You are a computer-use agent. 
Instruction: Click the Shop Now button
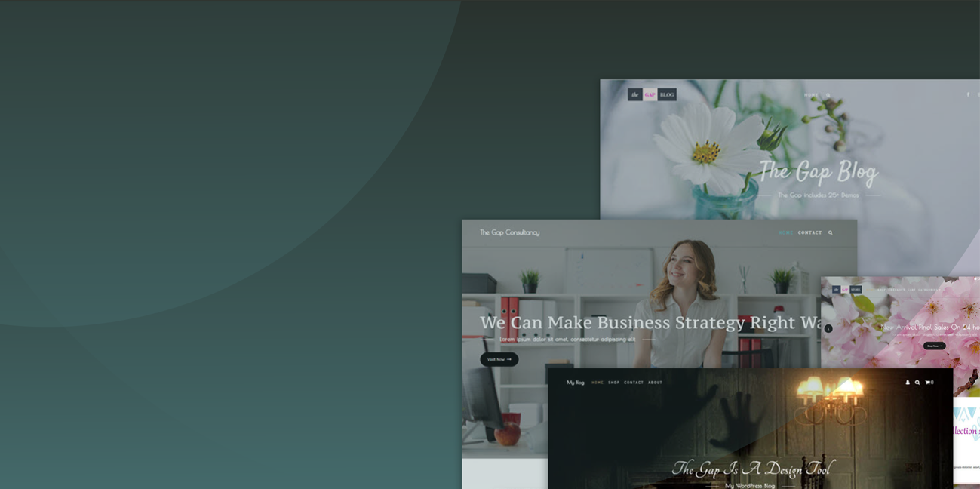[x=934, y=346]
